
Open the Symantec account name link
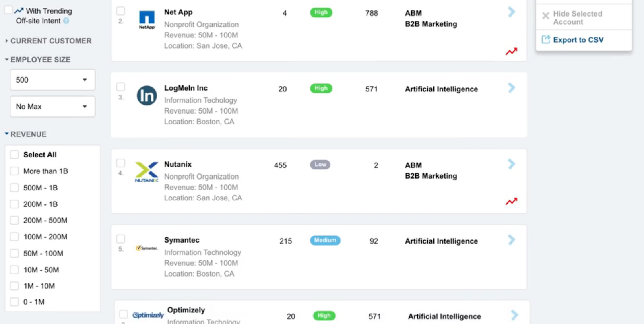click(x=182, y=240)
